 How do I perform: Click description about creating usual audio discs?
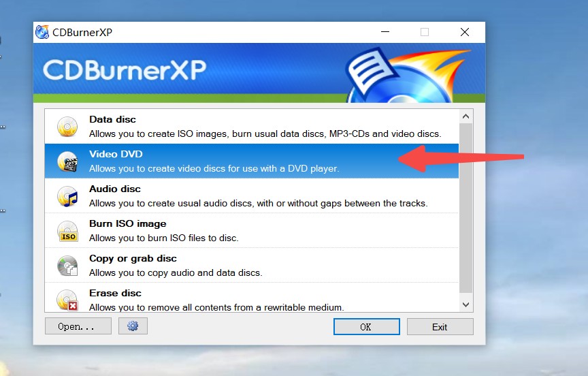pos(259,204)
